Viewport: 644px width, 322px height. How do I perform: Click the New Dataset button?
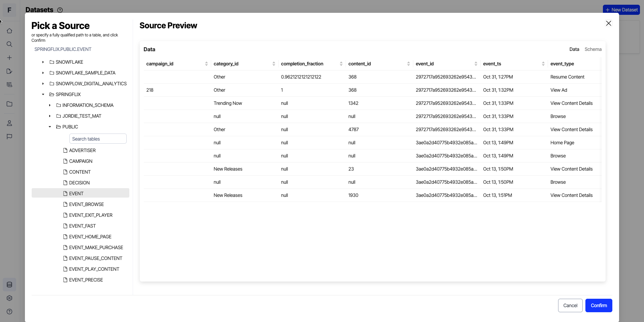621,10
